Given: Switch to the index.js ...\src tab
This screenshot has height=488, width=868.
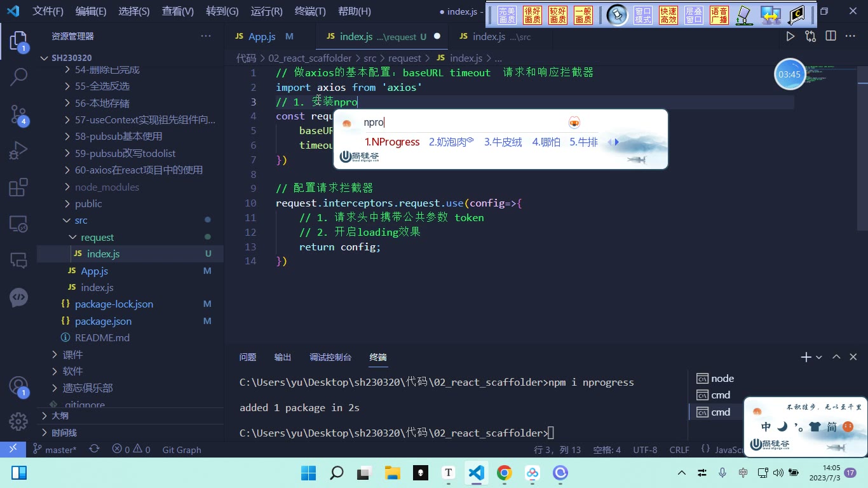Looking at the screenshot, I should coord(500,37).
